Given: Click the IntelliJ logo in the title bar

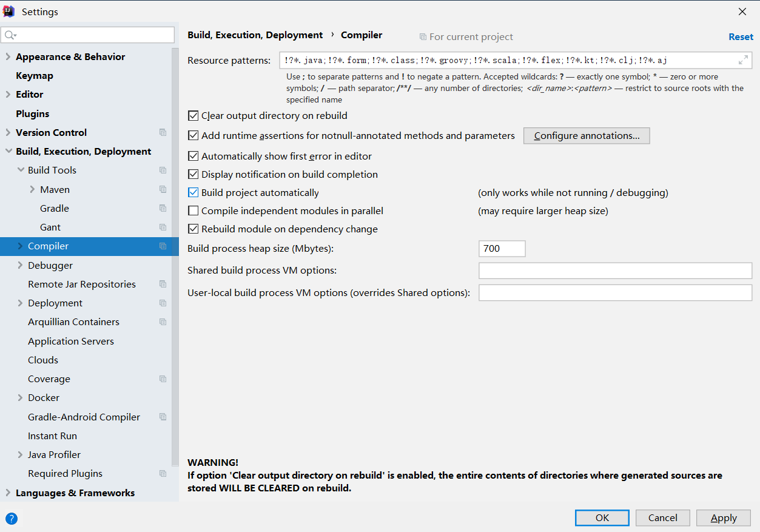Looking at the screenshot, I should tap(9, 12).
